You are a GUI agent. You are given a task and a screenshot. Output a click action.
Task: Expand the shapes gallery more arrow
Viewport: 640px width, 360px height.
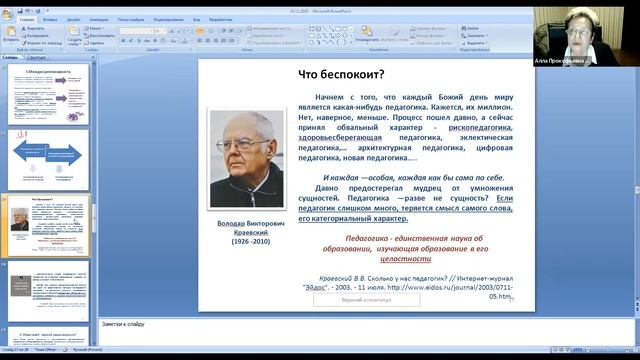[x=351, y=42]
